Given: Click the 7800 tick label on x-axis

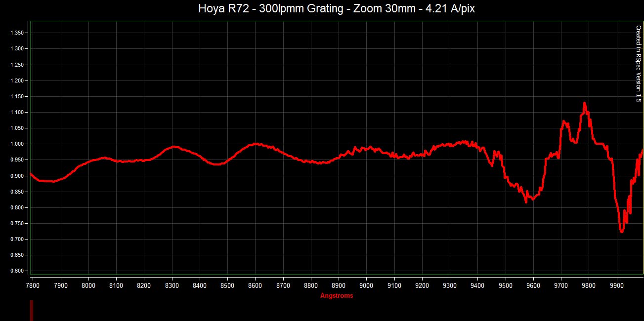Looking at the screenshot, I should coord(33,285).
